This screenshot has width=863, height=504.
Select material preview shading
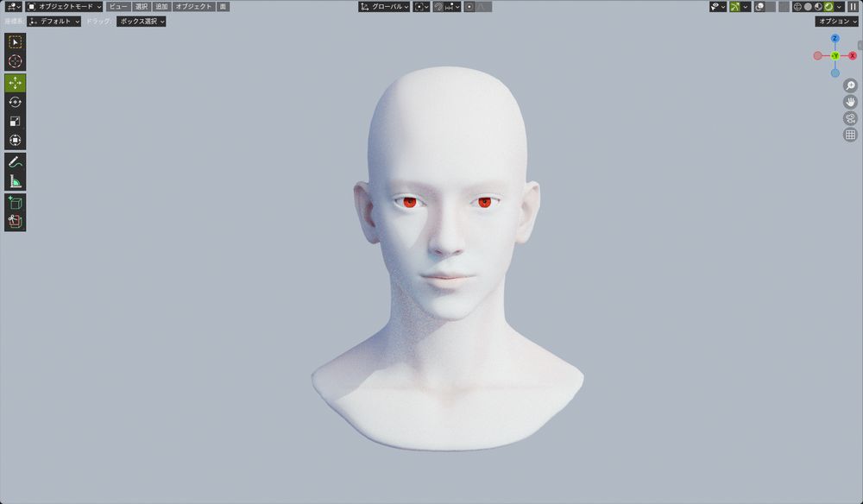(x=818, y=7)
